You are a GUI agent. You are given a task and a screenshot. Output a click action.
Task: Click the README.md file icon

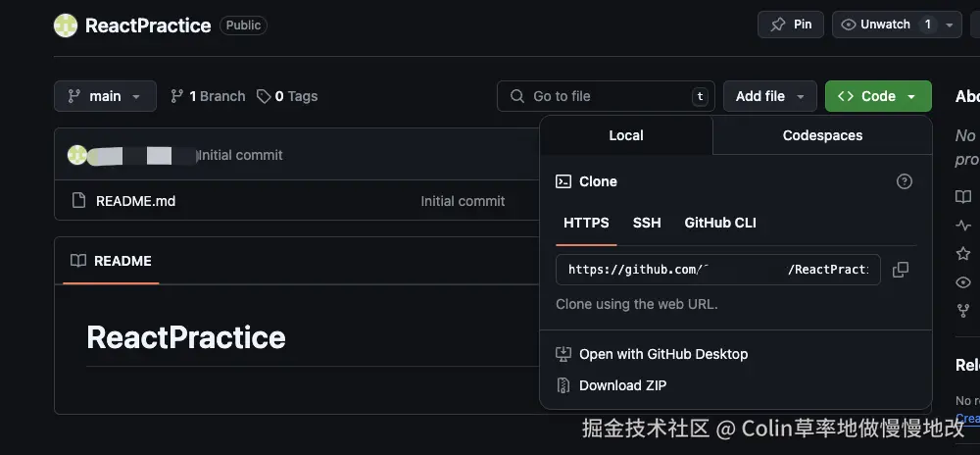click(x=79, y=201)
